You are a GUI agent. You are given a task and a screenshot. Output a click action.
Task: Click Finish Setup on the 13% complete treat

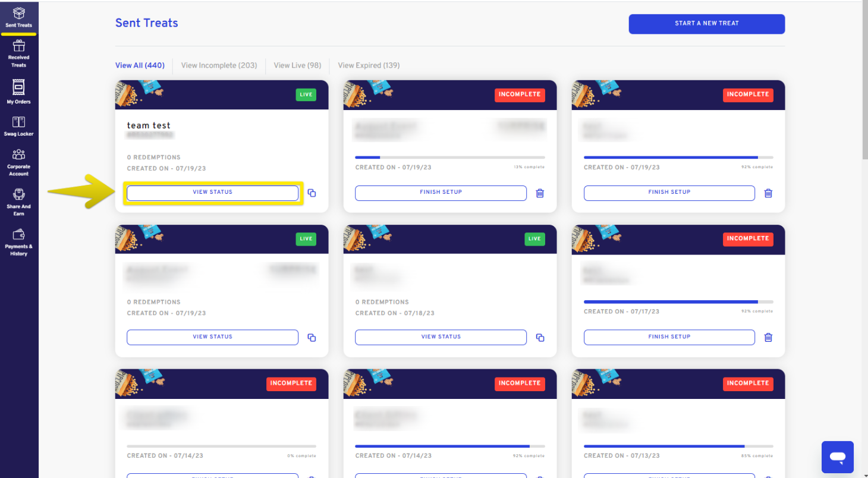click(441, 193)
